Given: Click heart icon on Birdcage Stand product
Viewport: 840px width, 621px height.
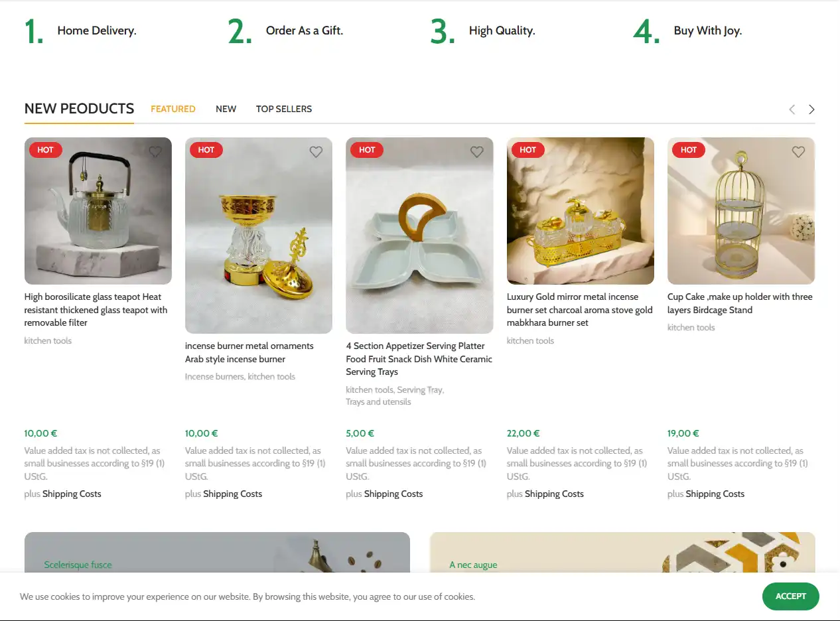Looking at the screenshot, I should [x=798, y=152].
